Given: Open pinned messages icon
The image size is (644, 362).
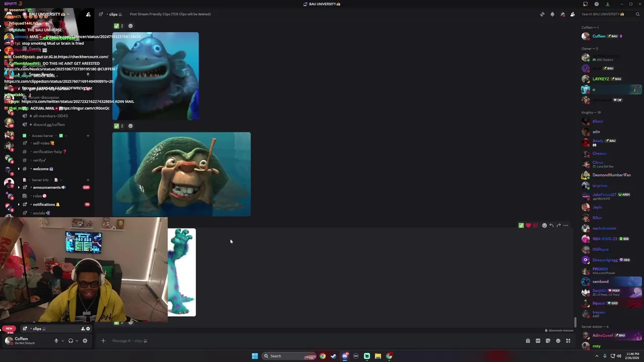Looking at the screenshot, I should click(562, 14).
